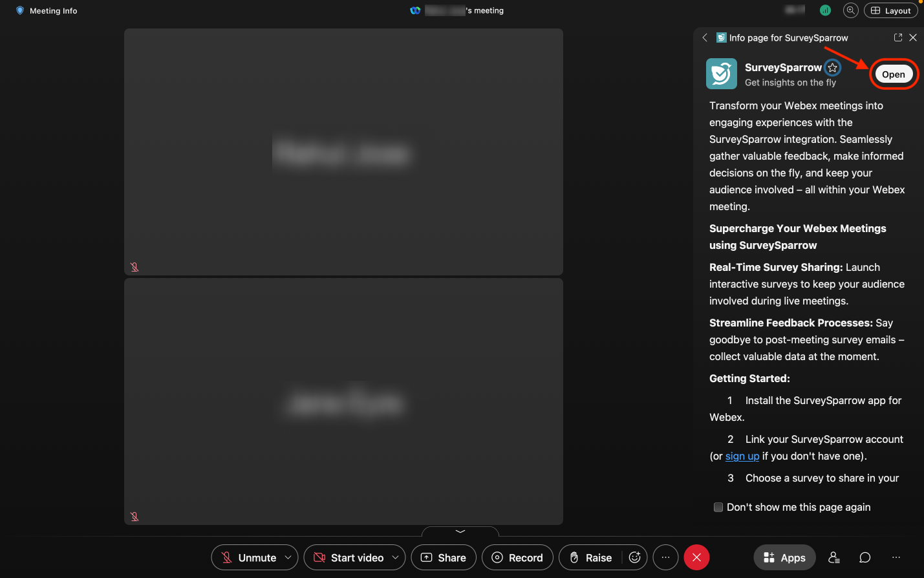The width and height of the screenshot is (924, 578).
Task: Unmute the microphone
Action: click(248, 557)
